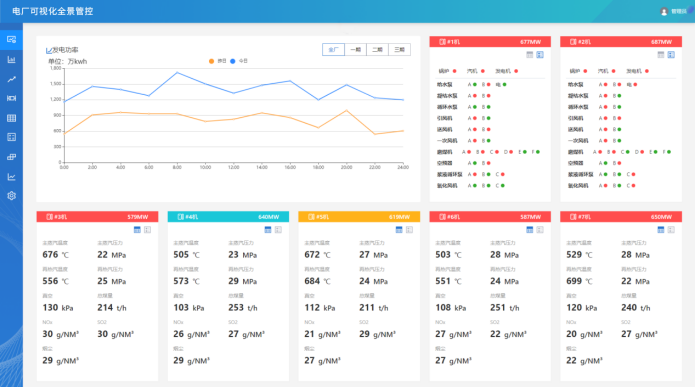
Task: Switch the power chart to 三期
Action: point(399,50)
